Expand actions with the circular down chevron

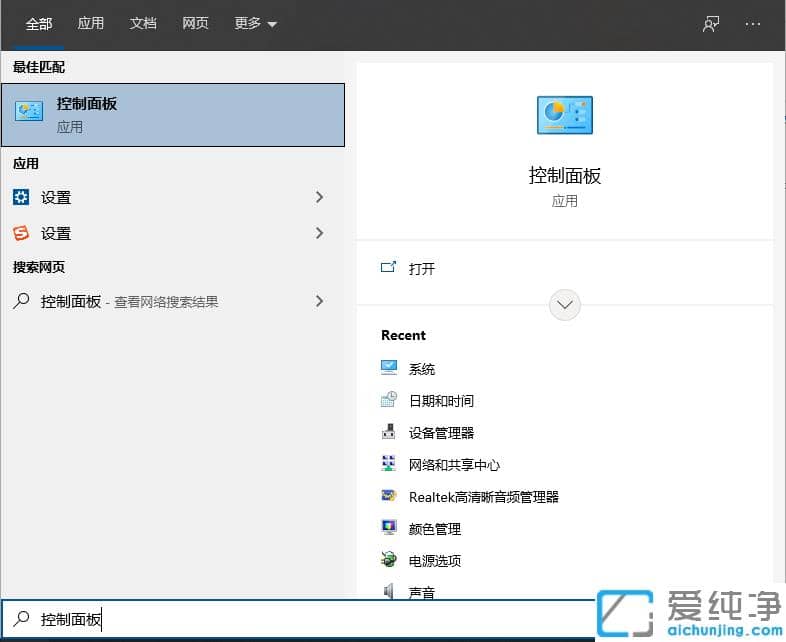[565, 305]
